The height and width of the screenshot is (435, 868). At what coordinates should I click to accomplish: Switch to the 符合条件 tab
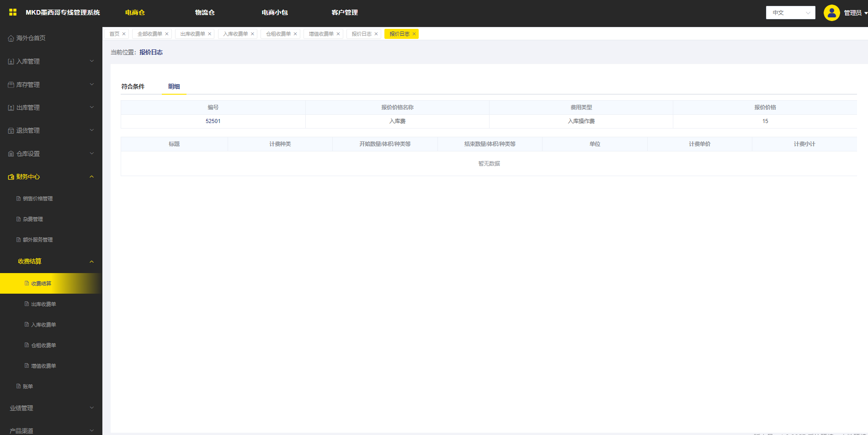pyautogui.click(x=133, y=86)
